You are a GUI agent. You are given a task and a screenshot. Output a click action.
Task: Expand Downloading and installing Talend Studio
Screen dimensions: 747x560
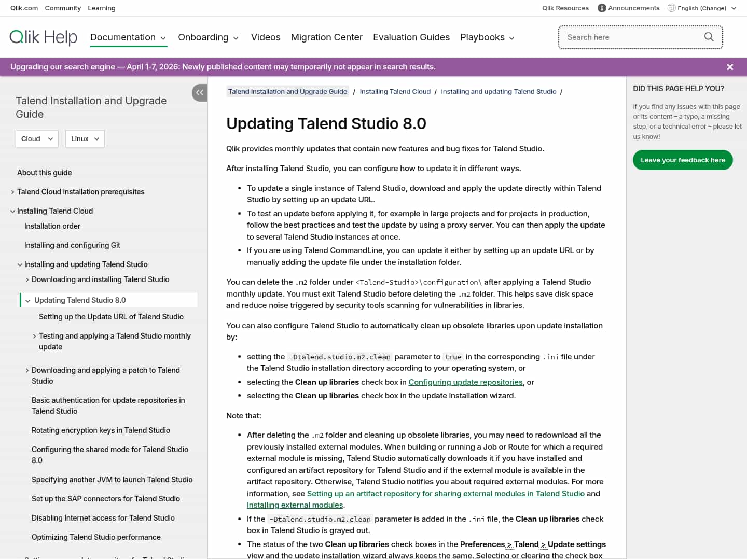(x=27, y=279)
